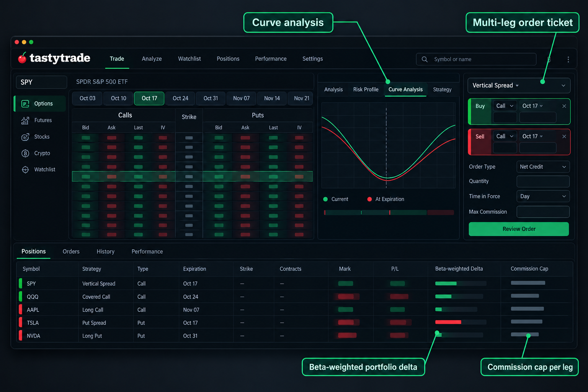Click the Watchlist crosshair icon in sidebar

pyautogui.click(x=25, y=170)
